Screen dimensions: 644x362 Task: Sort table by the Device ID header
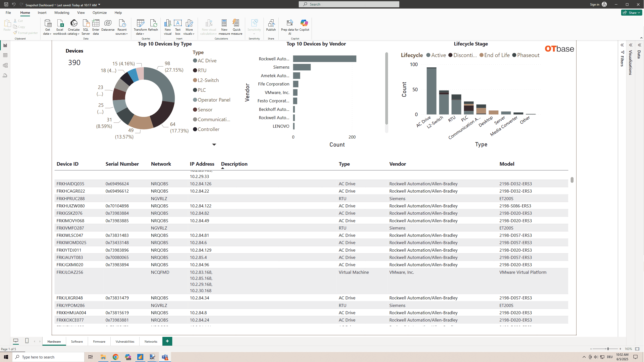(67, 164)
